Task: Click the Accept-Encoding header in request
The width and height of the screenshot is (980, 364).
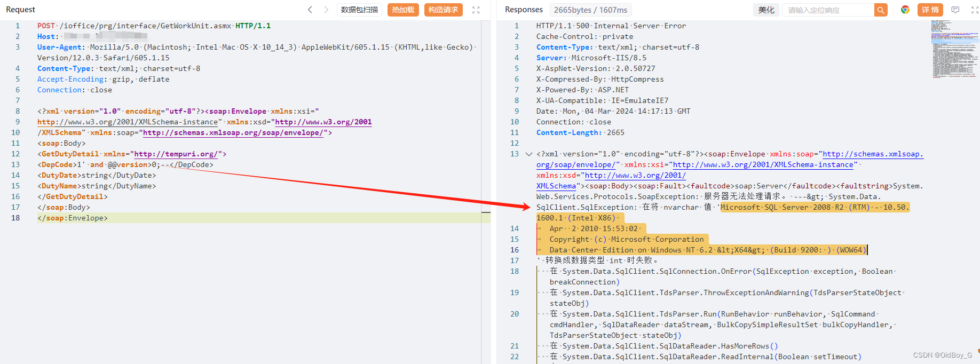Action: point(103,79)
